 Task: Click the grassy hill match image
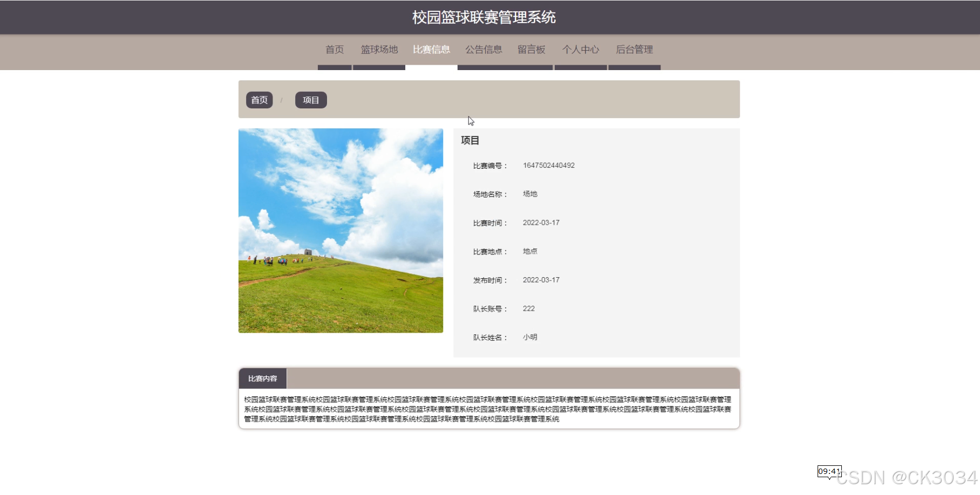[341, 230]
